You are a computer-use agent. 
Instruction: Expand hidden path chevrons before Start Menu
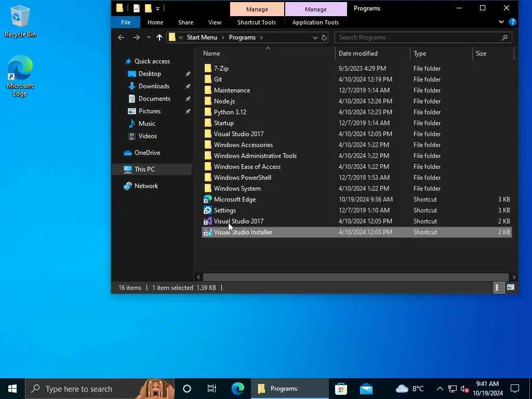[181, 37]
